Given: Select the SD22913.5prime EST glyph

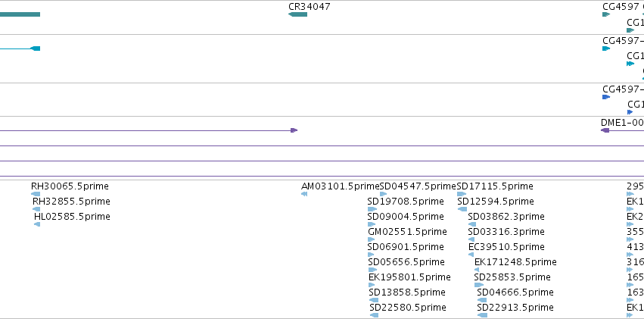Looking at the screenshot, I should pos(483,315).
